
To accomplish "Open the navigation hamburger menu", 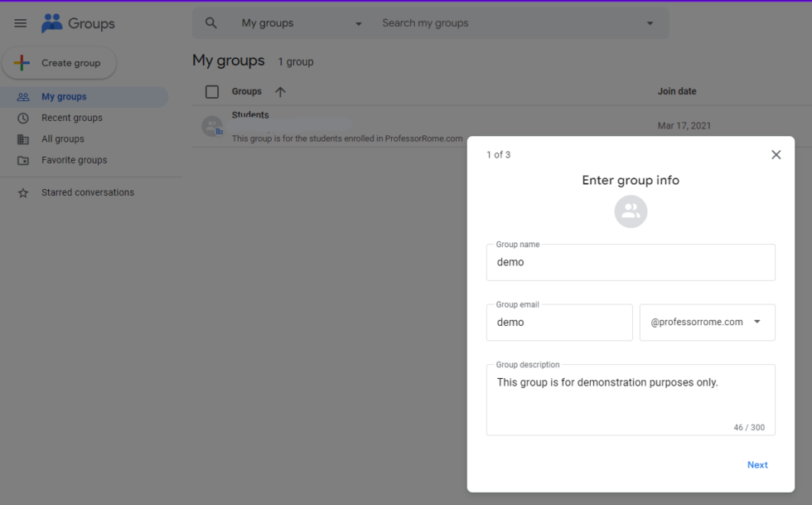I will pos(21,22).
